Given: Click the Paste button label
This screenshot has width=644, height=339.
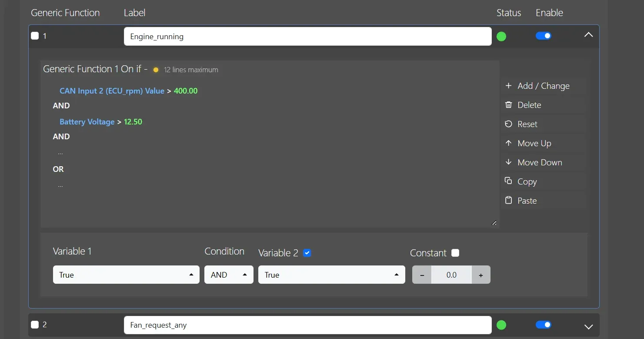Looking at the screenshot, I should pos(527,201).
